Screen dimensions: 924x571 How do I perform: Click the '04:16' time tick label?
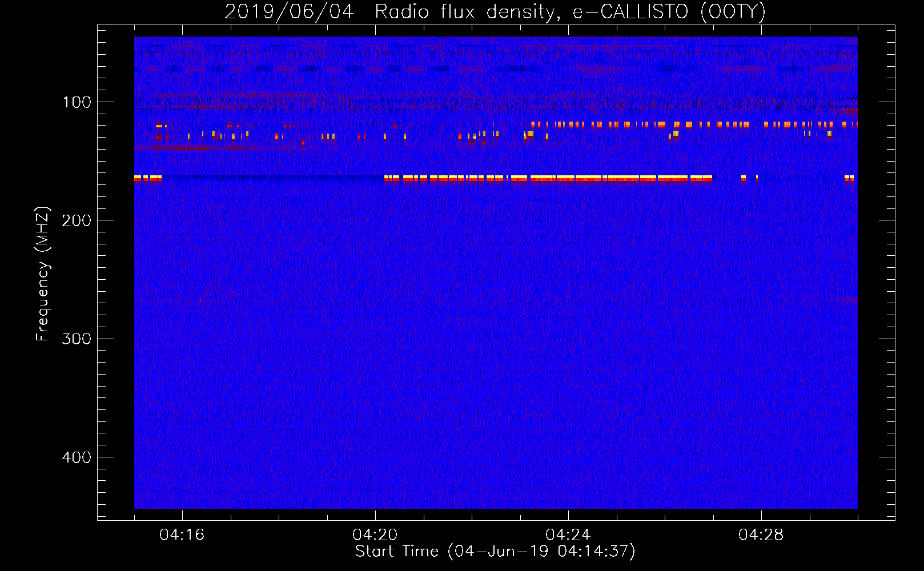pyautogui.click(x=182, y=535)
